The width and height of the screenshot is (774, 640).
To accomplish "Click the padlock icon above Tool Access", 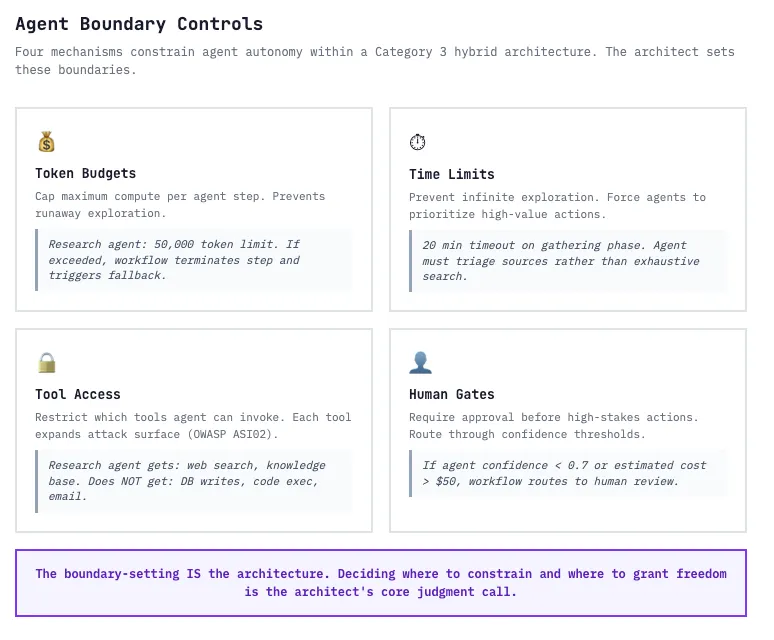I will 47,363.
